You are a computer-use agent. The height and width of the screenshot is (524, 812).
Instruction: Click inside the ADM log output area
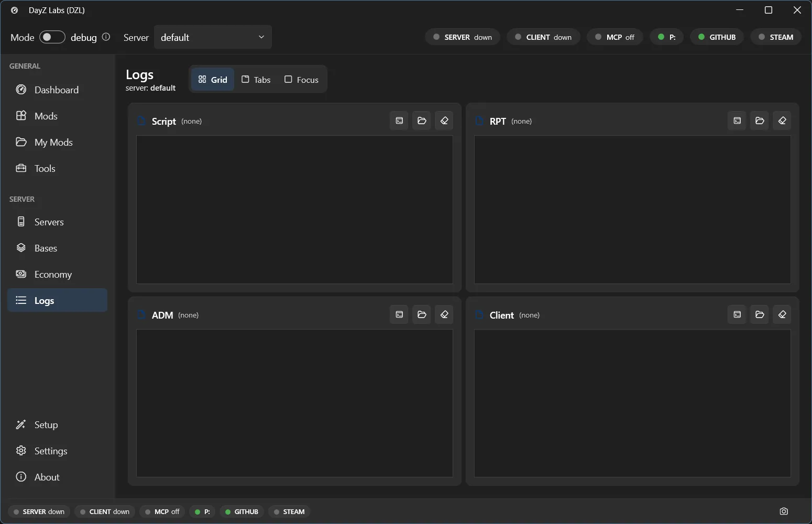[294, 403]
